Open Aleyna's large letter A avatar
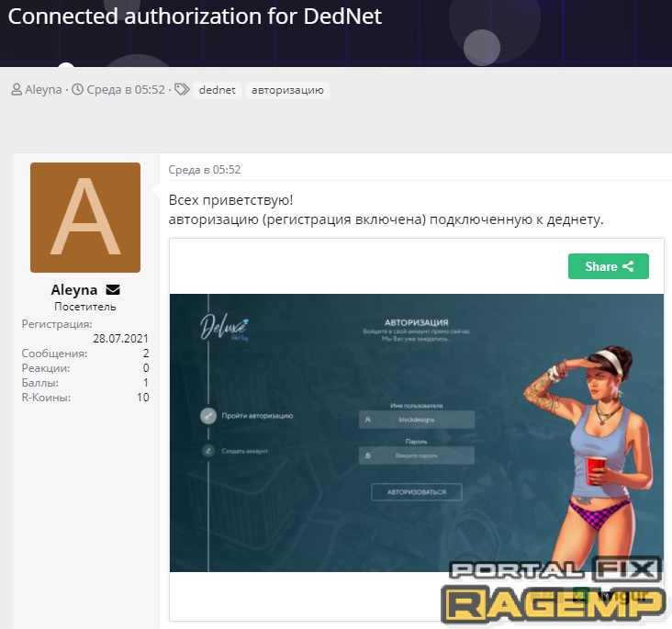This screenshot has width=672, height=629. [x=85, y=218]
